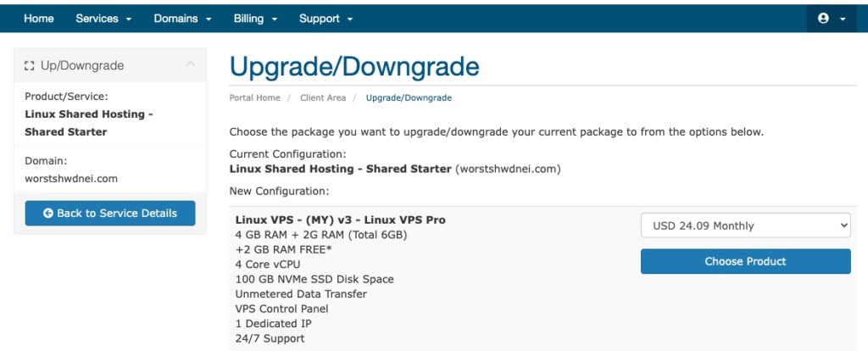Click the Upgrade/Downgrade breadcrumb item
This screenshot has width=868, height=351.
[409, 98]
